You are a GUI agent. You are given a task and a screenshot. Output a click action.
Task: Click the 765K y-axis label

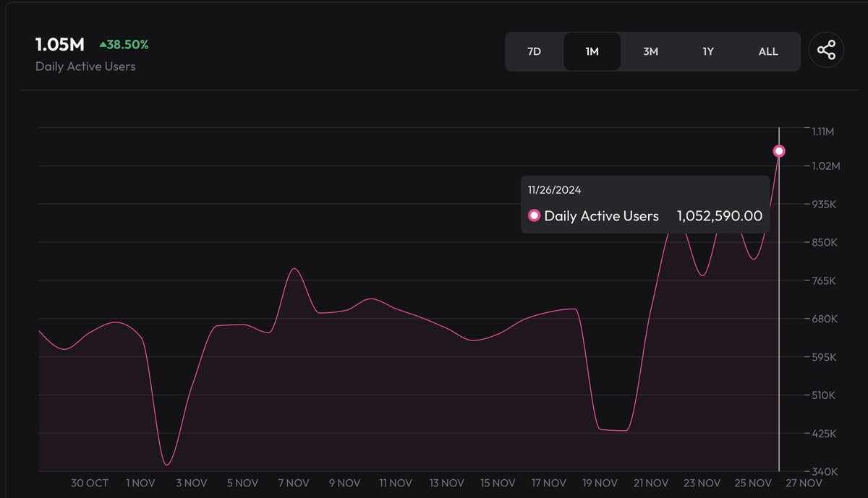click(825, 281)
